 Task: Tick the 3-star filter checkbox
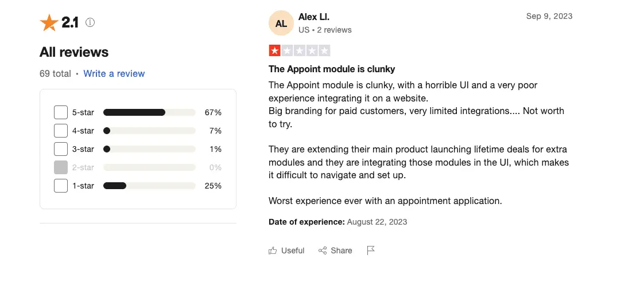(x=61, y=149)
